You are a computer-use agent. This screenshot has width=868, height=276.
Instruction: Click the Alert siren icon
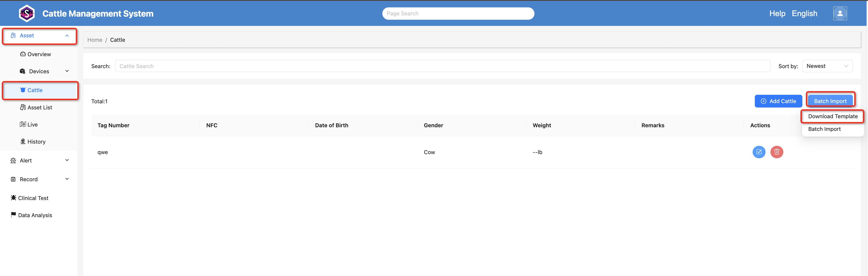point(13,160)
